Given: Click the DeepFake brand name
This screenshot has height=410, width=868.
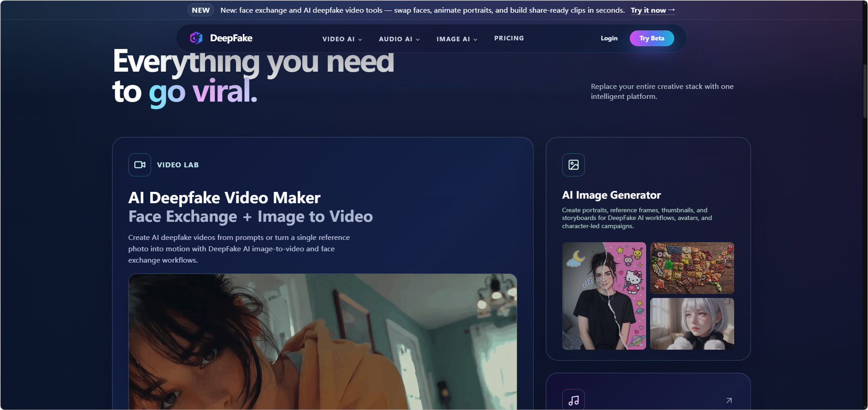Looking at the screenshot, I should click(x=231, y=39).
